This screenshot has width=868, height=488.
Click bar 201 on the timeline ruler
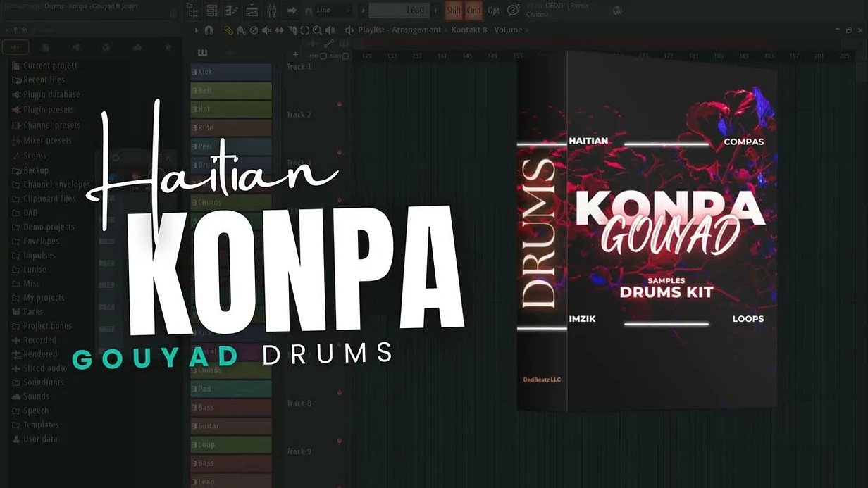click(x=819, y=56)
